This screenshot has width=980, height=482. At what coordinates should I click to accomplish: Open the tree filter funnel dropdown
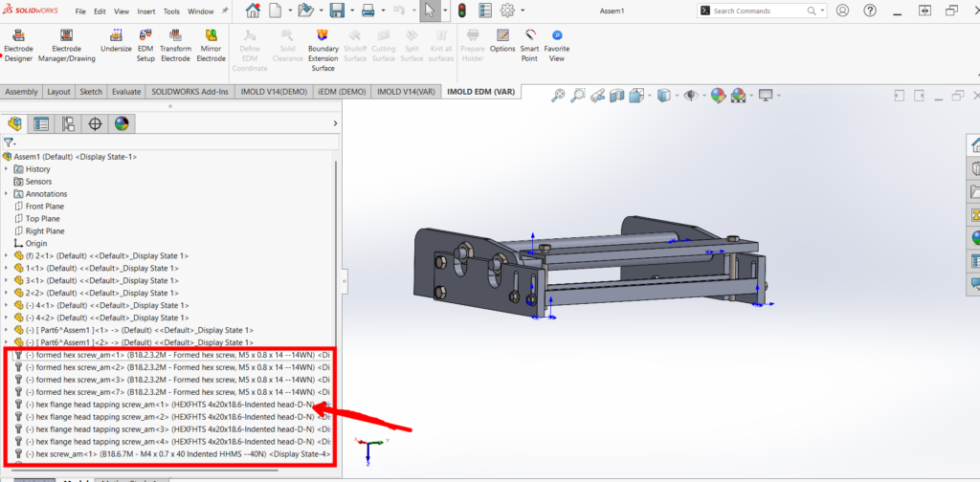coord(10,143)
